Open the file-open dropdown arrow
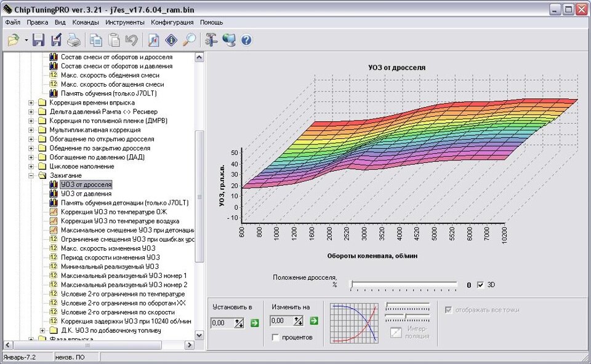 [x=26, y=40]
